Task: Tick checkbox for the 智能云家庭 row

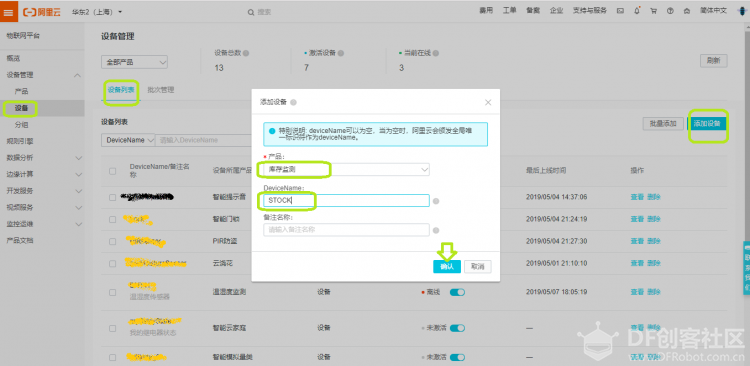Action: [x=112, y=329]
